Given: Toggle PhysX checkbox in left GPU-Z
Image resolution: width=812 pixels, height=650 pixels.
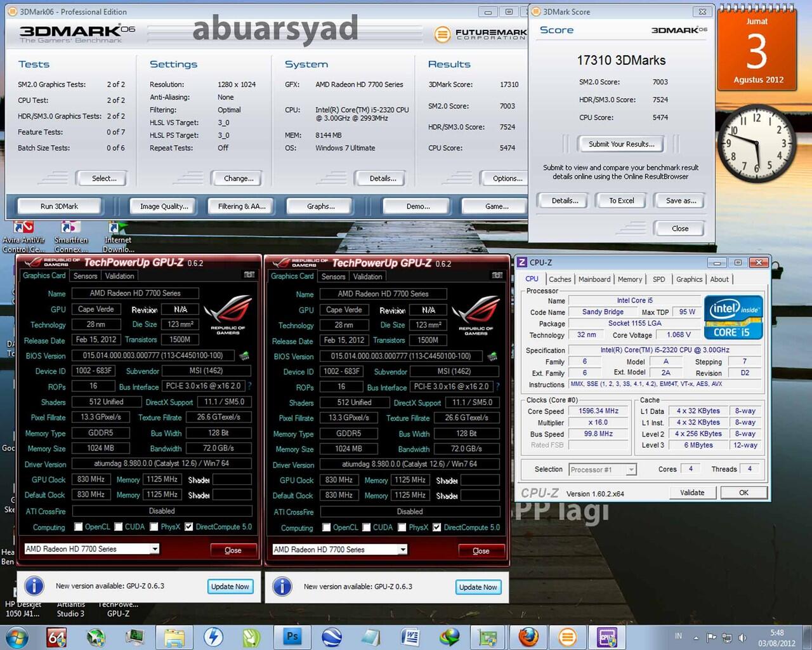Looking at the screenshot, I should [154, 527].
